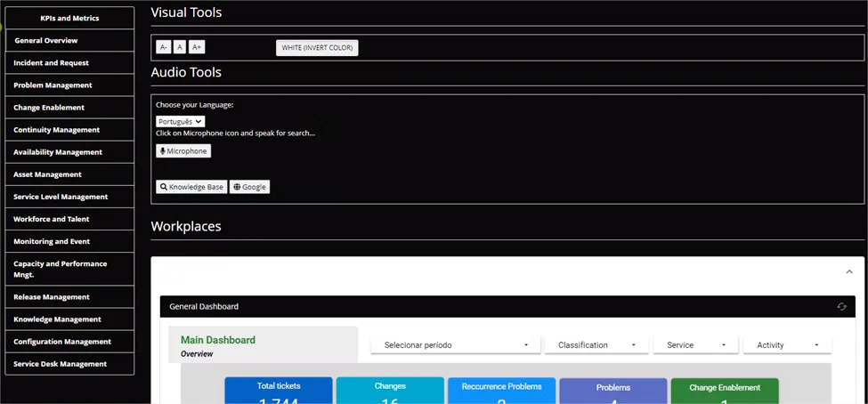Open Knowledge Management
This screenshot has height=404, width=868.
(x=69, y=319)
